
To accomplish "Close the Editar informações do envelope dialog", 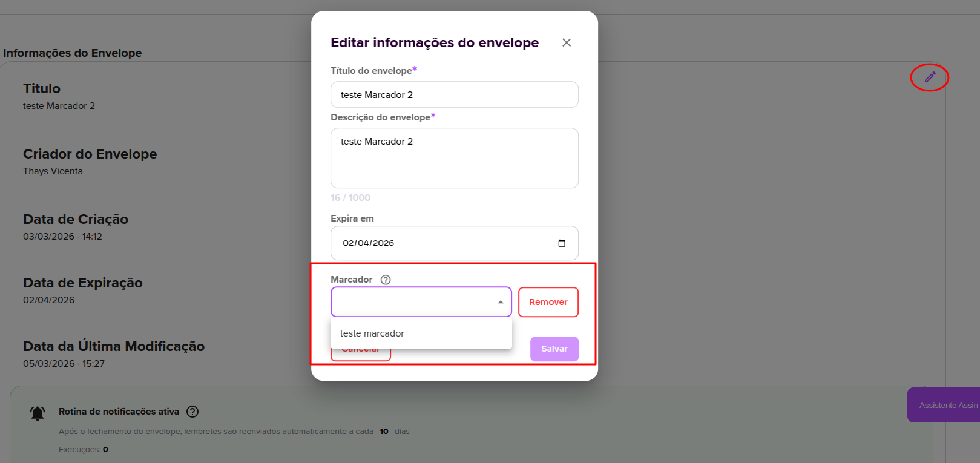I will click(566, 42).
